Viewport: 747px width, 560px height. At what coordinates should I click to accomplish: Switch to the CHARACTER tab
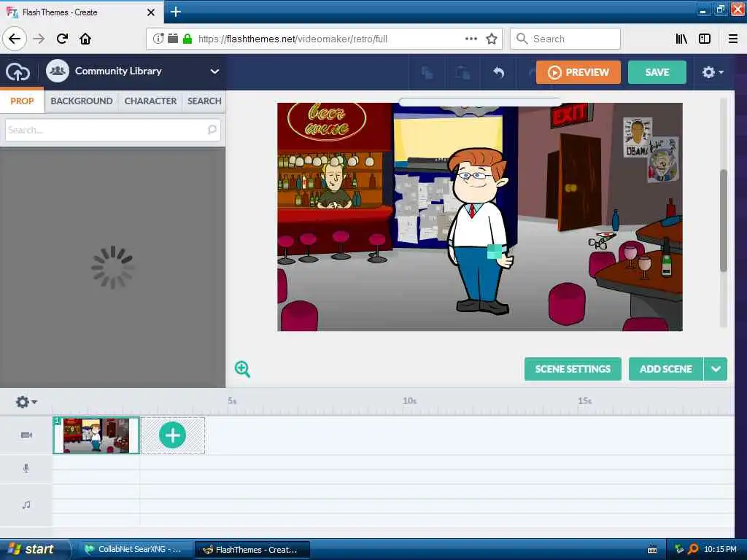[150, 101]
